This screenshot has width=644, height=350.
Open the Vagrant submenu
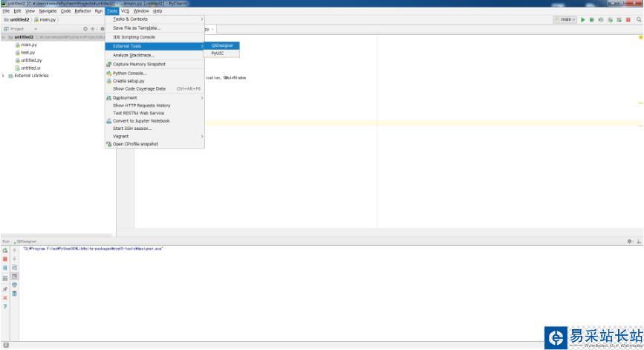coord(155,136)
